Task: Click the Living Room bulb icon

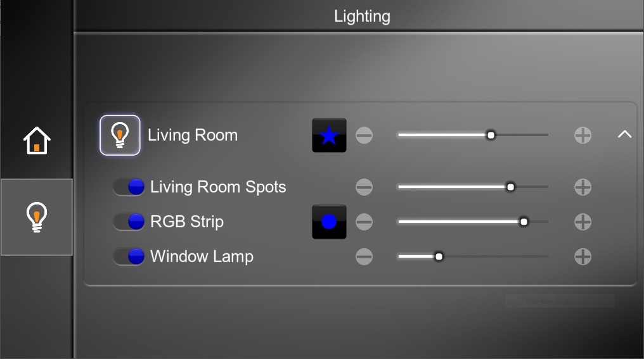Action: coord(120,135)
